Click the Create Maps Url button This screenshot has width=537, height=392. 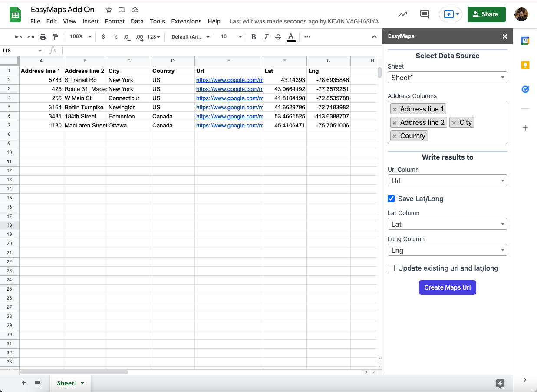tap(447, 287)
